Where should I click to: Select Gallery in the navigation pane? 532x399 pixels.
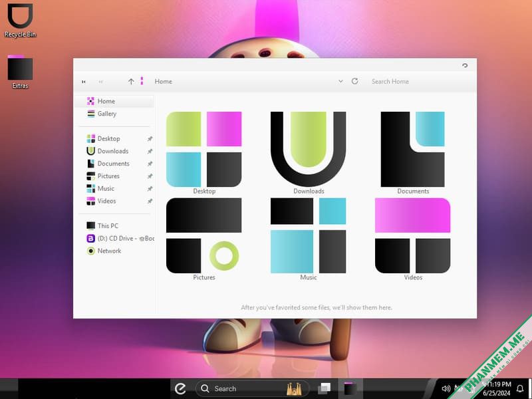114,114
